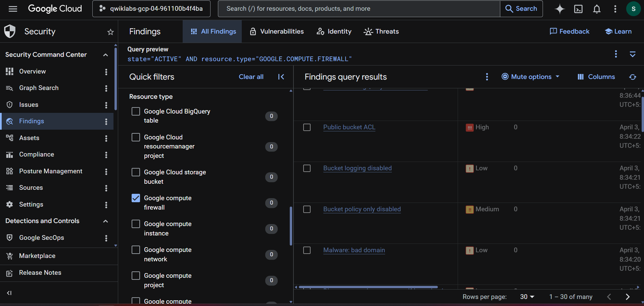Click the Security shield icon
644x306 pixels.
tap(10, 31)
